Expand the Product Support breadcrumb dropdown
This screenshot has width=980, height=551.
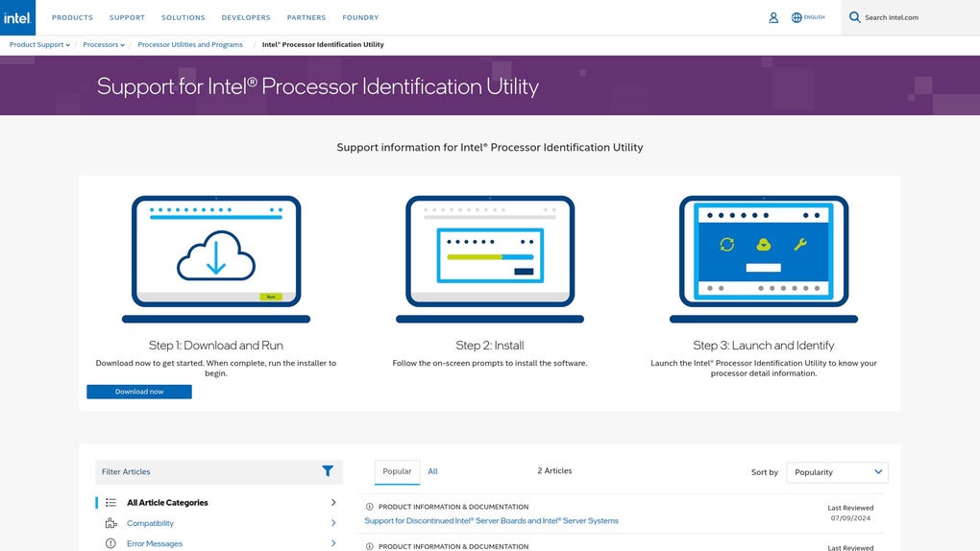(x=39, y=44)
